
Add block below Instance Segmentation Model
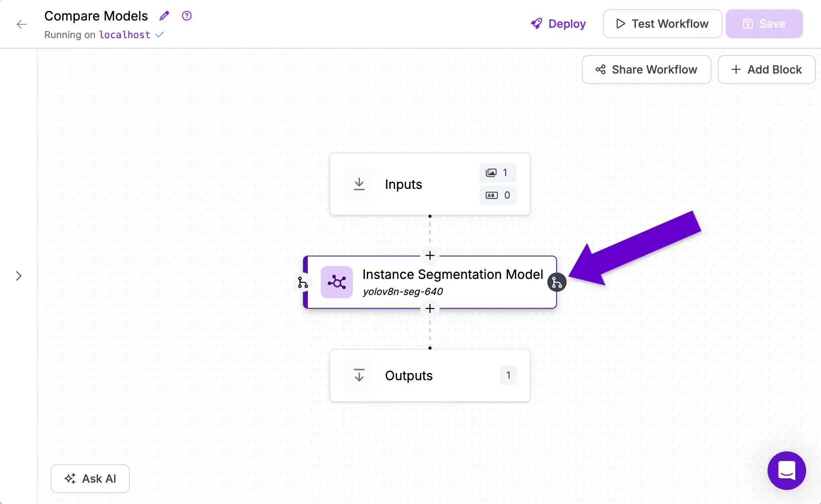[430, 309]
